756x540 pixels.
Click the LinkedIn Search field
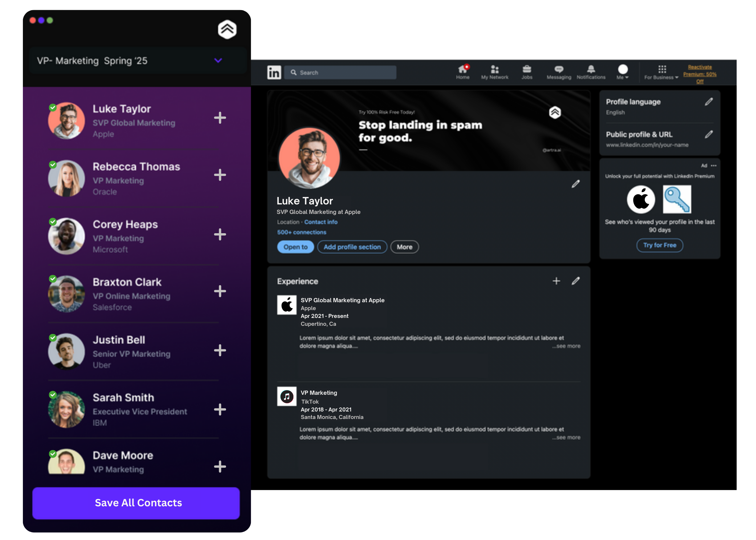340,73
